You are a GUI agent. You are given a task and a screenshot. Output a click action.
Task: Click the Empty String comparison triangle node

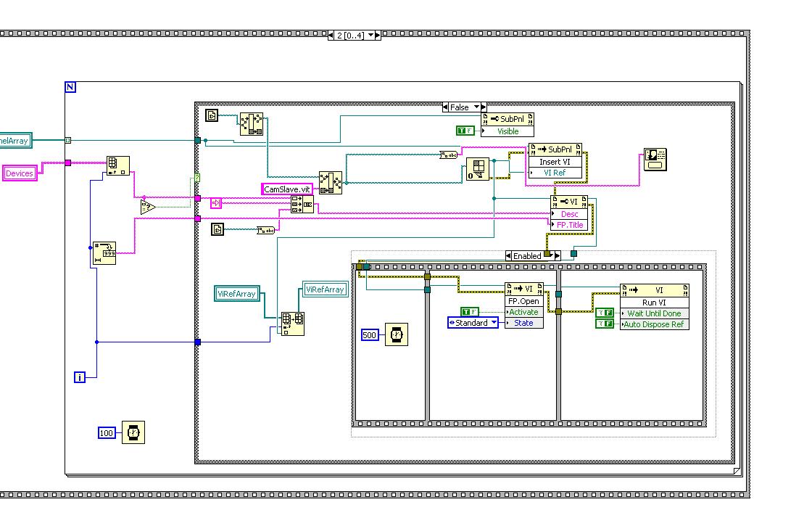148,207
